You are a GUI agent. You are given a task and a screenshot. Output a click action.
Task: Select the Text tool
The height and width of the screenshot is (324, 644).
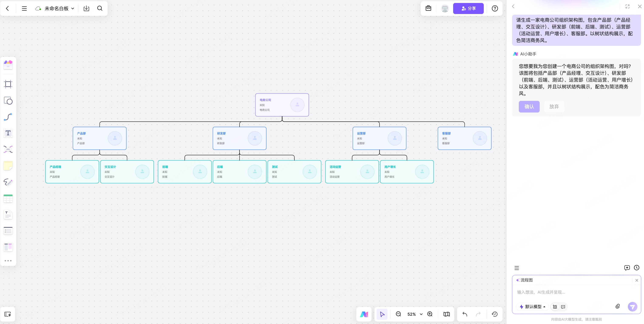8,133
